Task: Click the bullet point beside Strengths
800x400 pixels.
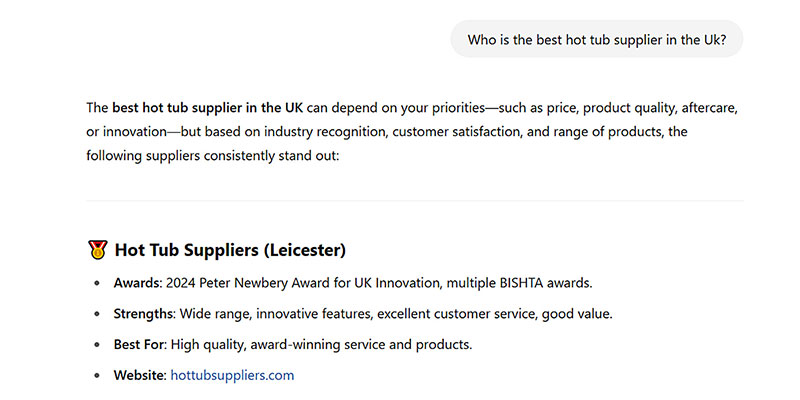Action: tap(97, 315)
